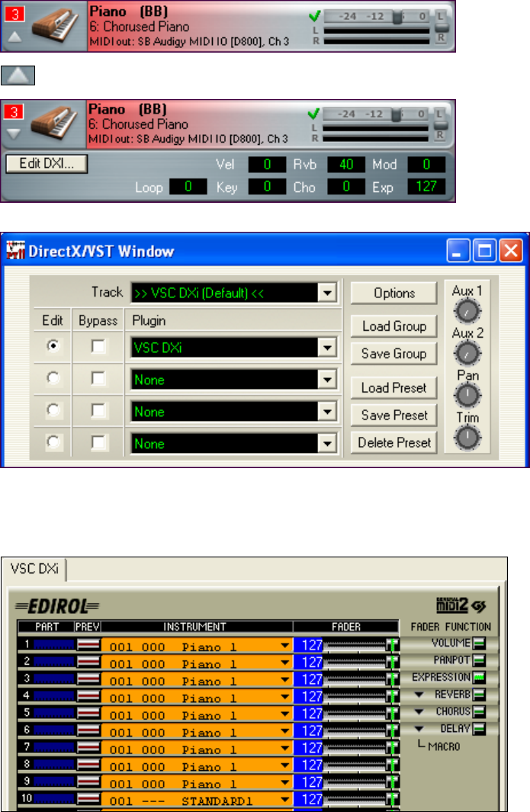The height and width of the screenshot is (812, 530).
Task: Click the piano icon in expanded track strip
Action: pyautogui.click(x=54, y=123)
